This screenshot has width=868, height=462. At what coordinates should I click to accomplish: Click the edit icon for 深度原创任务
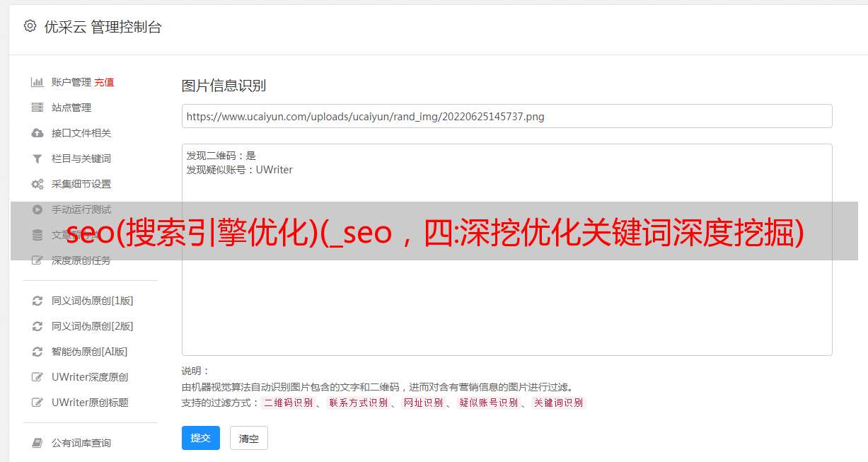point(37,260)
